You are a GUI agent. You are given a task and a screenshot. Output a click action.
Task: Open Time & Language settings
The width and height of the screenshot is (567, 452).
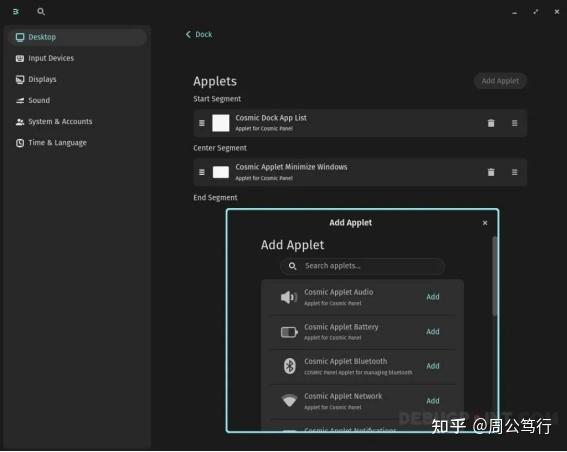pyautogui.click(x=77, y=142)
